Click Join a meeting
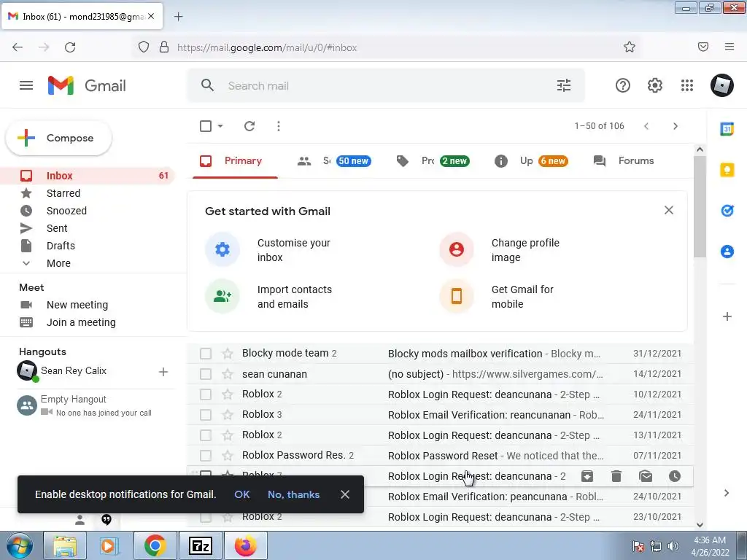747x560 pixels. (81, 322)
